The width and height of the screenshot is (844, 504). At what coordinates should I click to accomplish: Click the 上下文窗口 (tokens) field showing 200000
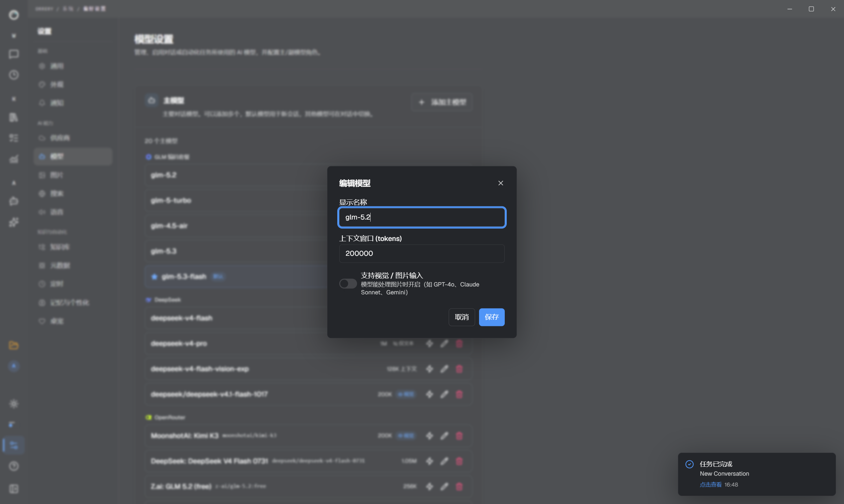[422, 253]
